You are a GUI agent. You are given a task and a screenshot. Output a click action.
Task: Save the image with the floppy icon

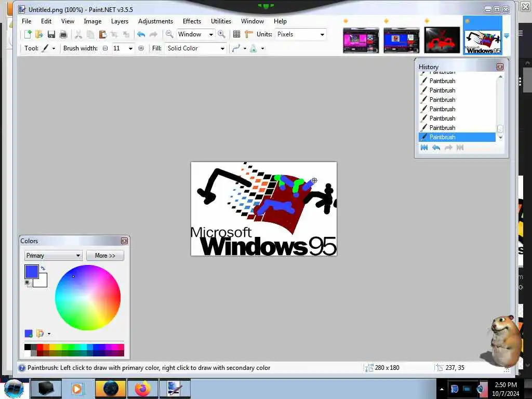click(51, 34)
